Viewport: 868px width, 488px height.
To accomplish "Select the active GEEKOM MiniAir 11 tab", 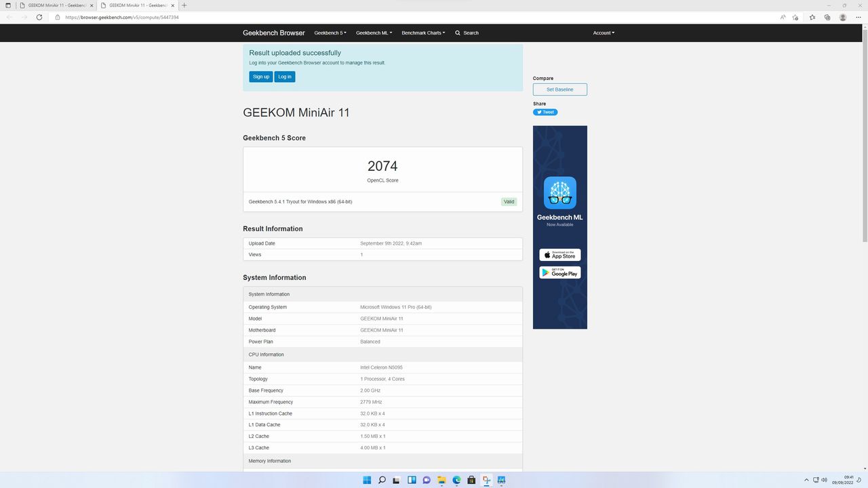I will coord(137,5).
